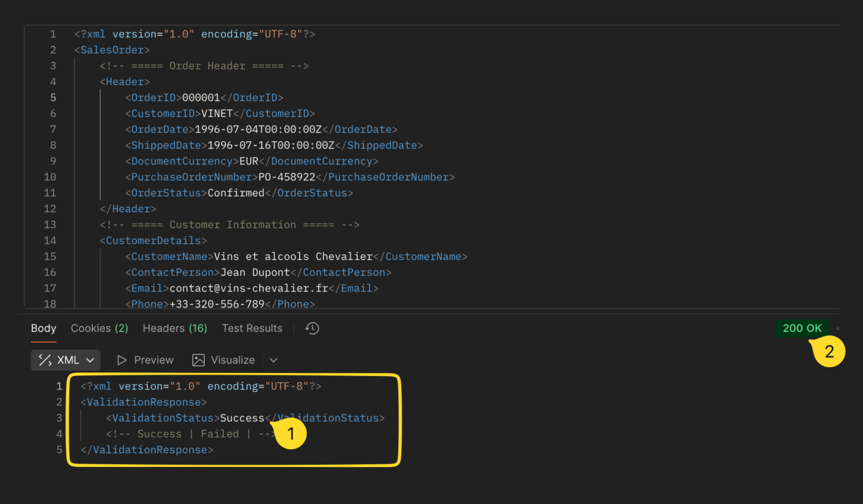The height and width of the screenshot is (504, 863).
Task: Expand the chevron next to Visualize
Action: click(x=273, y=360)
